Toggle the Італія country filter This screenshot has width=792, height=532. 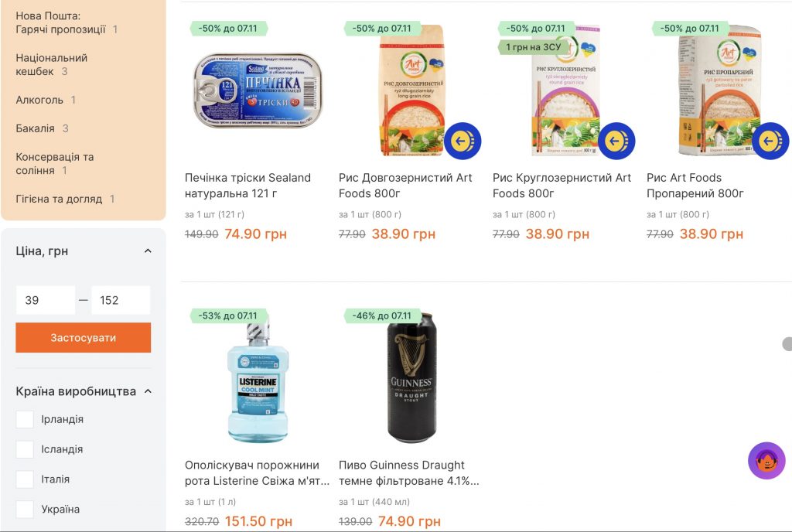(26, 479)
